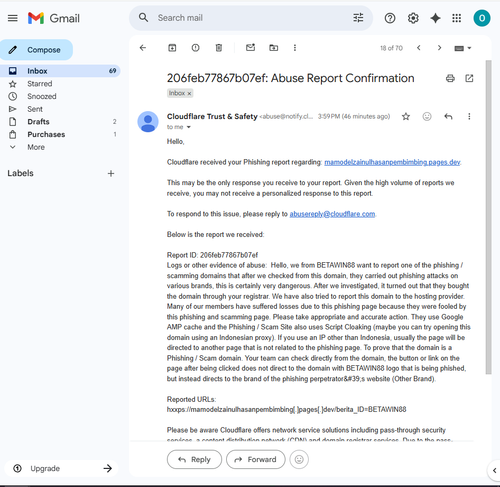Mark the email as unread
This screenshot has height=487, width=500.
[250, 48]
